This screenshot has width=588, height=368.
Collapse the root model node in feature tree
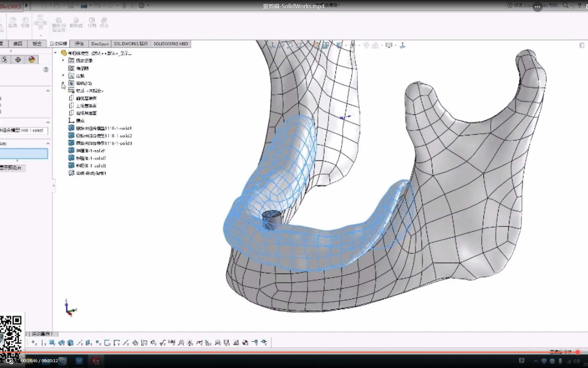point(55,53)
